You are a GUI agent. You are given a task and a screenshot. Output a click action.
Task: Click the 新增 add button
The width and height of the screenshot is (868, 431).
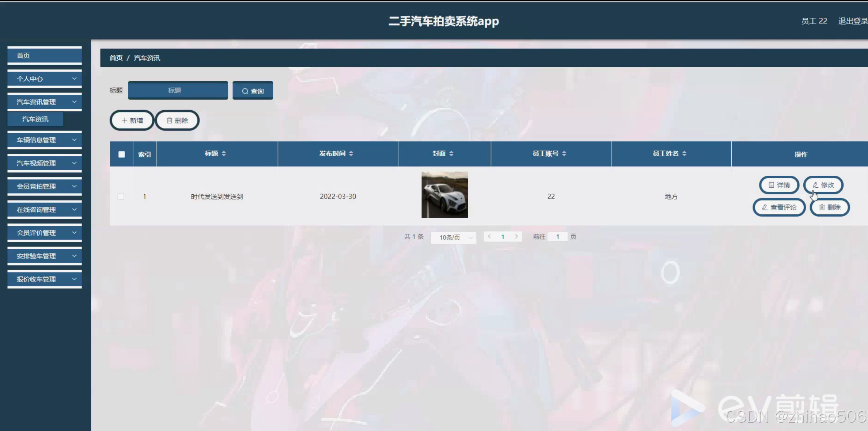pos(132,120)
